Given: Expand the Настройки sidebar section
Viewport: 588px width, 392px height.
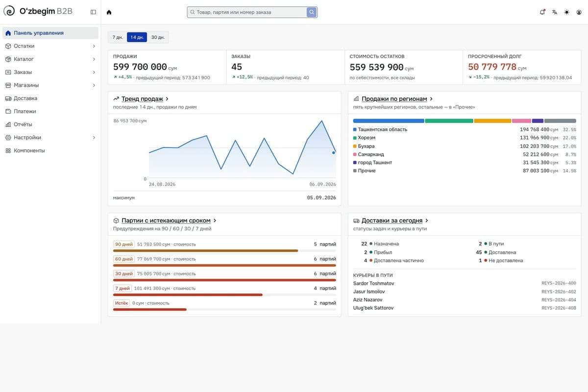Looking at the screenshot, I should (x=50, y=138).
